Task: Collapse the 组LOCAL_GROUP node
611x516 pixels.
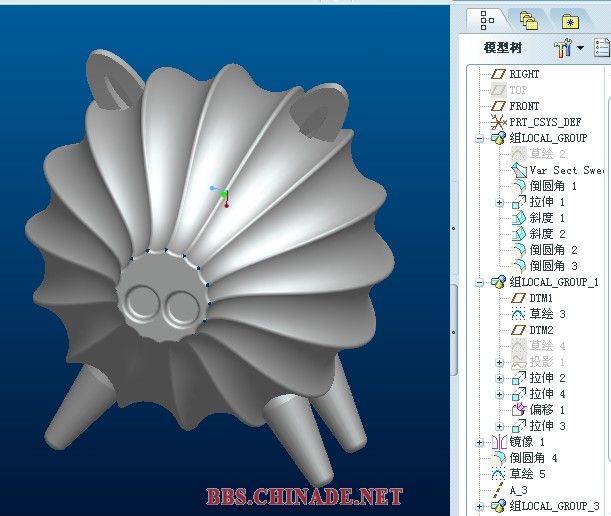Action: coord(480,138)
